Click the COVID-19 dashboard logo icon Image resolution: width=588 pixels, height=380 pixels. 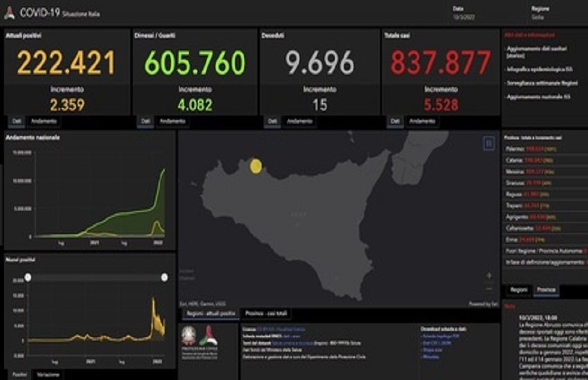pyautogui.click(x=10, y=12)
